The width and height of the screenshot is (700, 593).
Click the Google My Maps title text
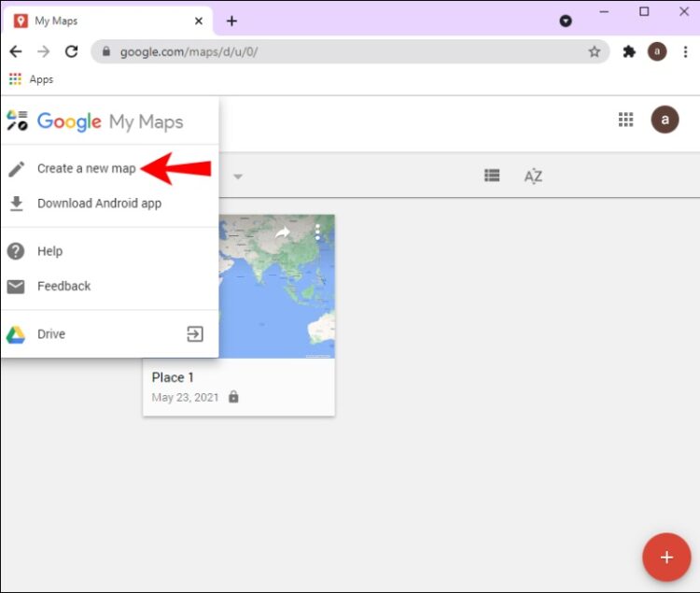pyautogui.click(x=110, y=121)
